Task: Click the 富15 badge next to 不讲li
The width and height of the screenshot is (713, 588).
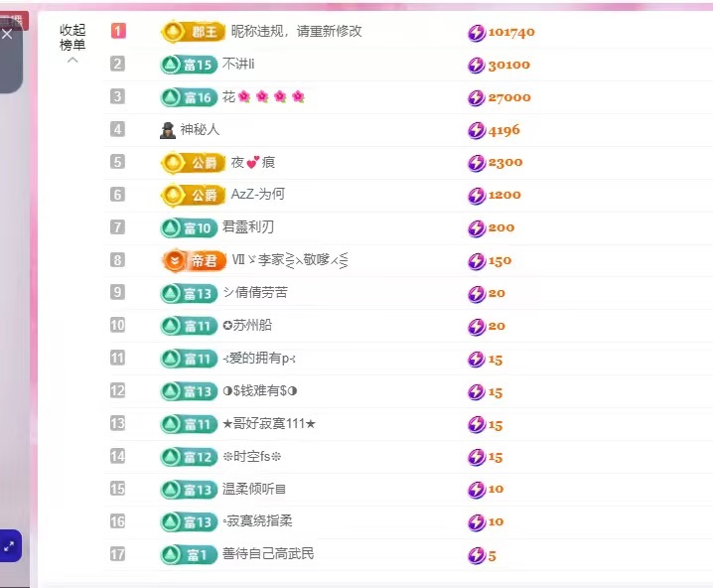Action: tap(189, 65)
